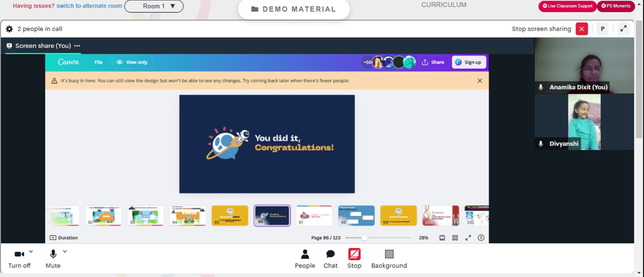Open Background effects options

pos(389,259)
